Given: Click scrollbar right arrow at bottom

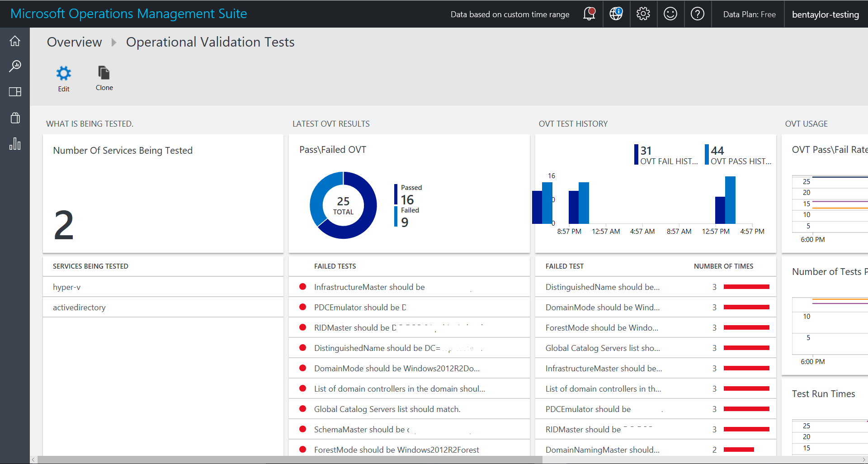Looking at the screenshot, I should pyautogui.click(x=864, y=460).
